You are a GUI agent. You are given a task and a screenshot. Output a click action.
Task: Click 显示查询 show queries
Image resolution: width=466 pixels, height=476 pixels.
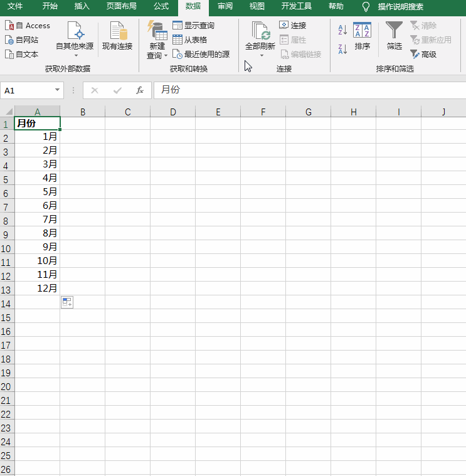193,26
